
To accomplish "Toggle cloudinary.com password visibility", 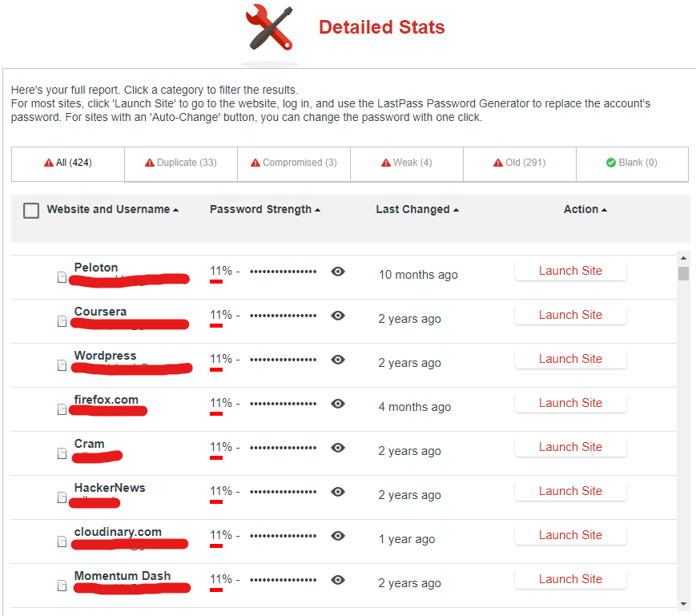I will pyautogui.click(x=338, y=535).
